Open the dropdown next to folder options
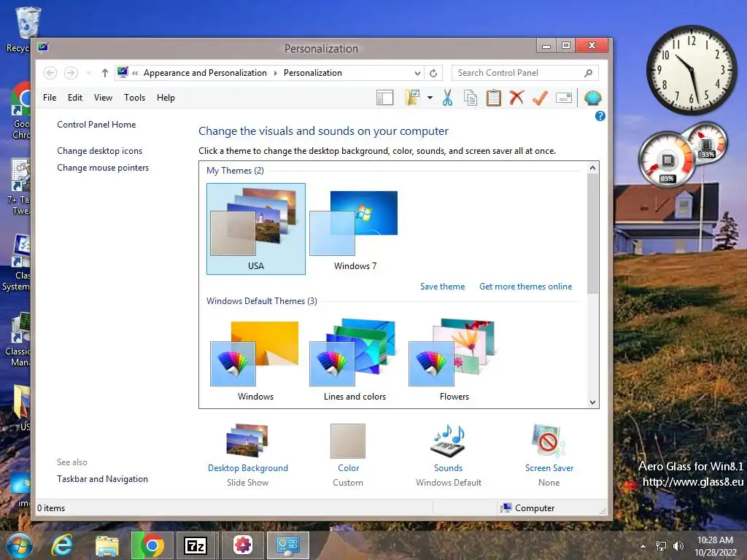 [x=430, y=98]
